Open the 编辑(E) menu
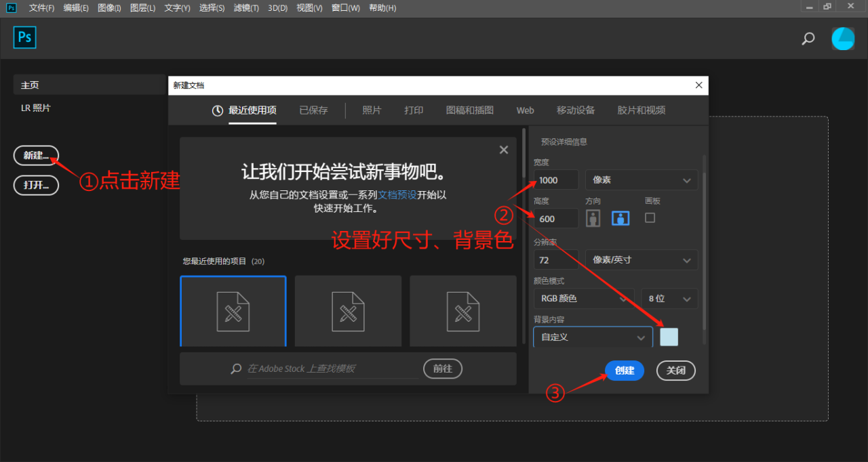868x462 pixels. click(76, 7)
